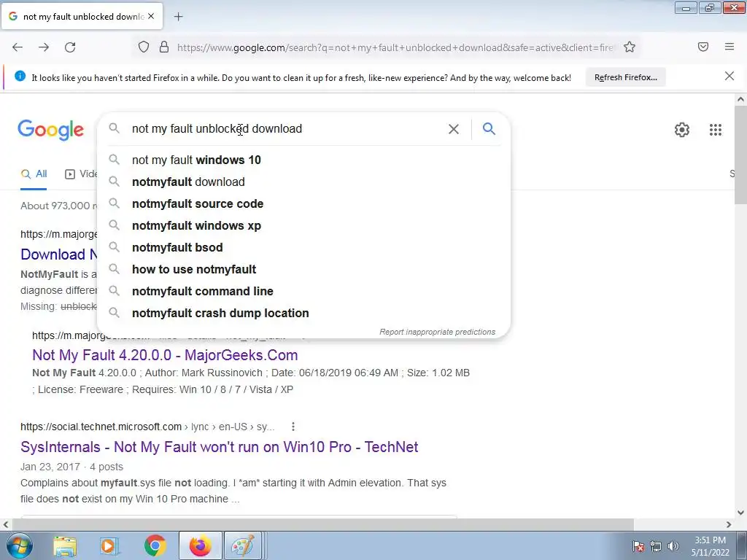747x560 pixels.
Task: Click the vertical scrollbar down arrow
Action: tap(740, 513)
